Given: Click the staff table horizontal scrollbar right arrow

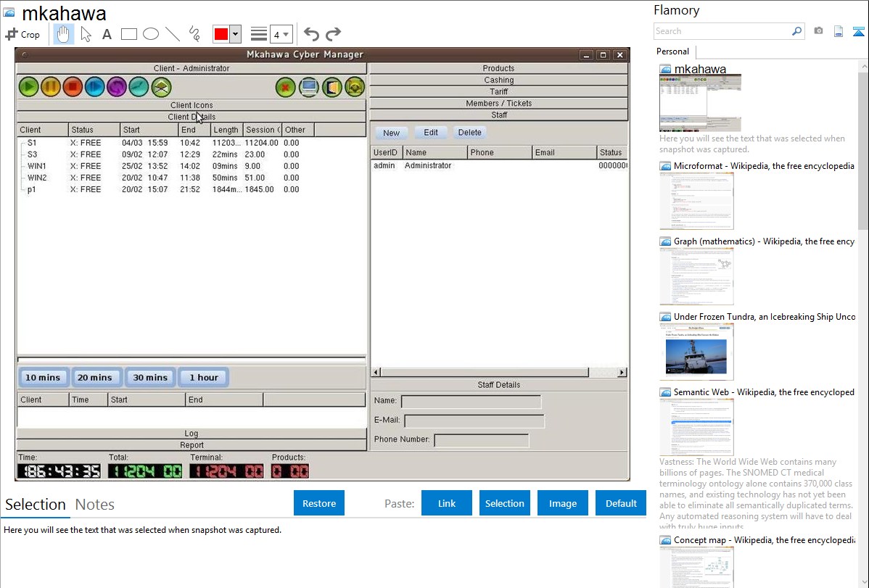Looking at the screenshot, I should pyautogui.click(x=622, y=373).
